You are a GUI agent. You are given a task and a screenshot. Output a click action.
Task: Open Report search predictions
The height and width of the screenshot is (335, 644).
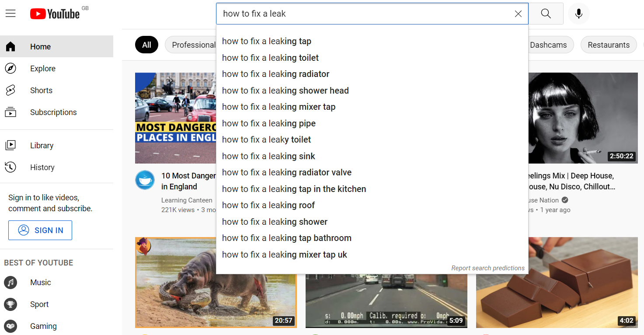(x=488, y=268)
